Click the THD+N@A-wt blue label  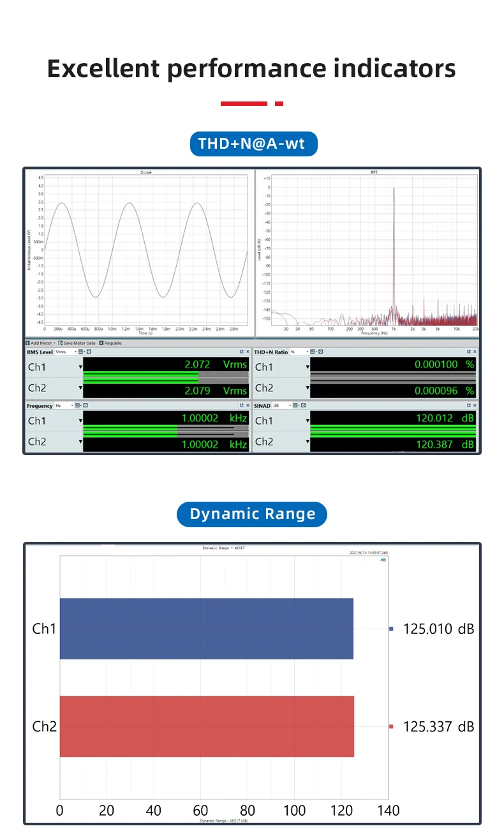coord(253,143)
